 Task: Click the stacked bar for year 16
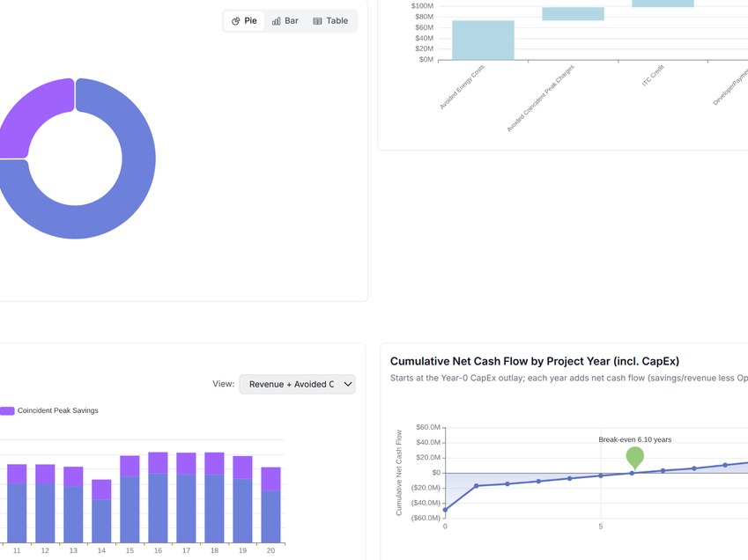[x=158, y=497]
